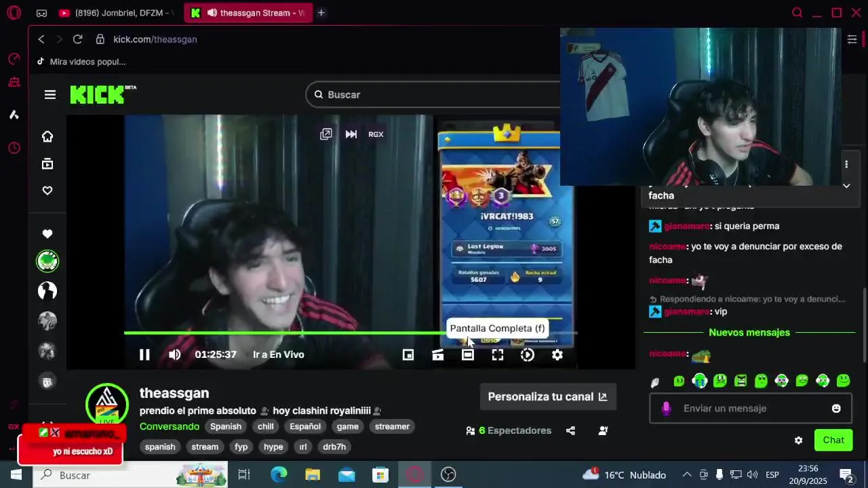Open Following heart outline in Kick sidebar

47,191
